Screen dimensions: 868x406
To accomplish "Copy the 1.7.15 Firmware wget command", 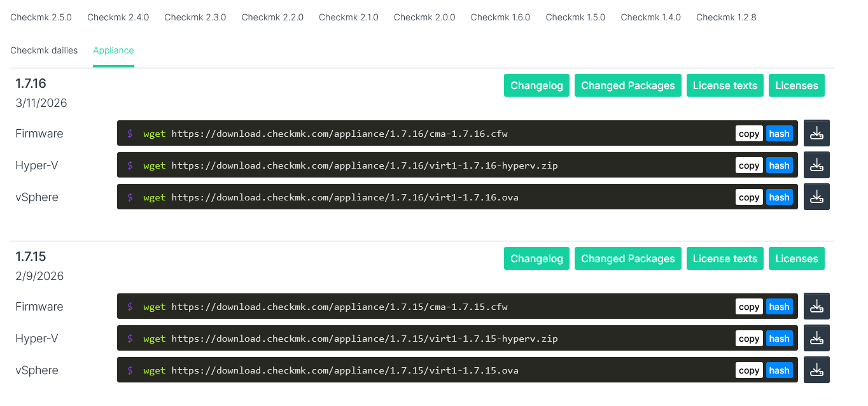I will tap(749, 306).
